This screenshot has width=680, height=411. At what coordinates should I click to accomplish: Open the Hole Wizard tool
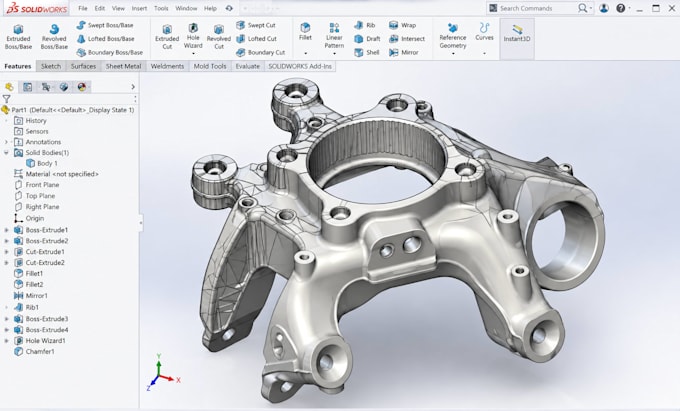point(193,36)
